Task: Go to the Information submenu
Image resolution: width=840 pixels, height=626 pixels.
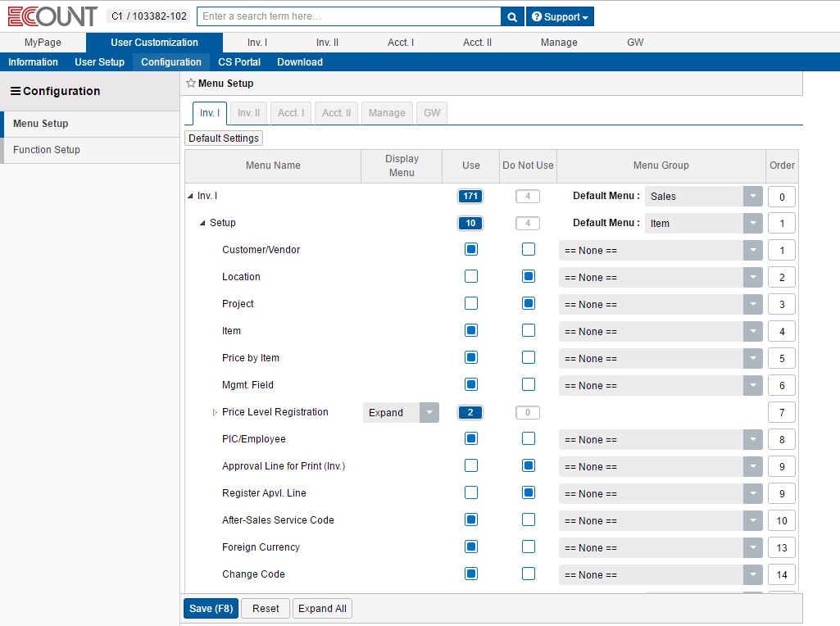Action: 34,62
